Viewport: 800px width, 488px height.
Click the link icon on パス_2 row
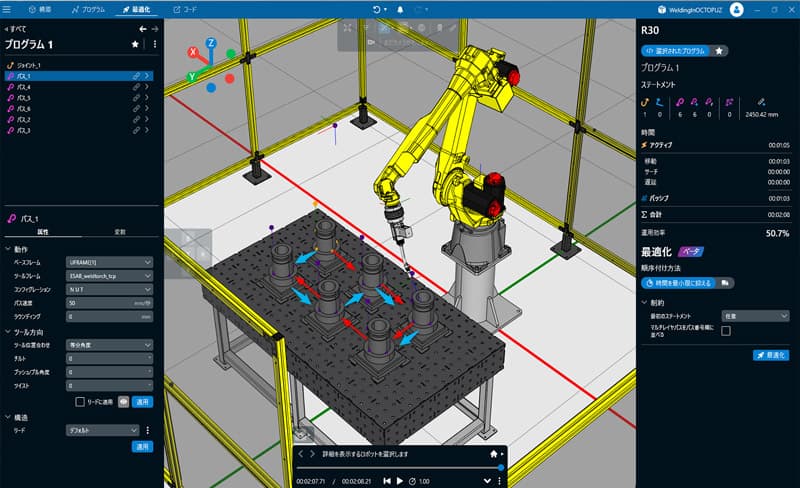[x=136, y=119]
